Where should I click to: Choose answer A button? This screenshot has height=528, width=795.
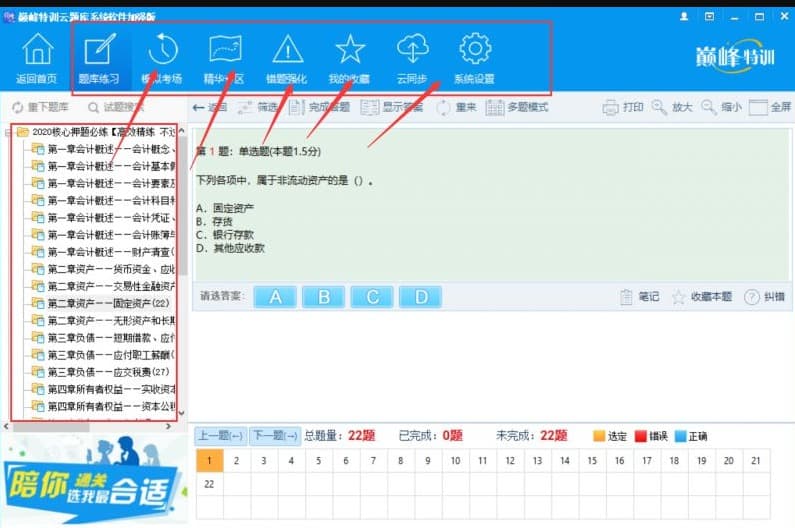[x=275, y=297]
